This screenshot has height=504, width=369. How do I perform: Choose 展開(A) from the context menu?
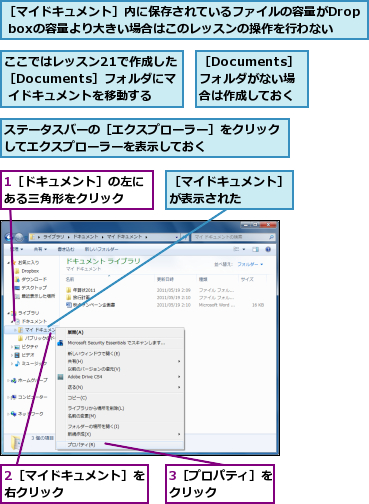coord(120,332)
